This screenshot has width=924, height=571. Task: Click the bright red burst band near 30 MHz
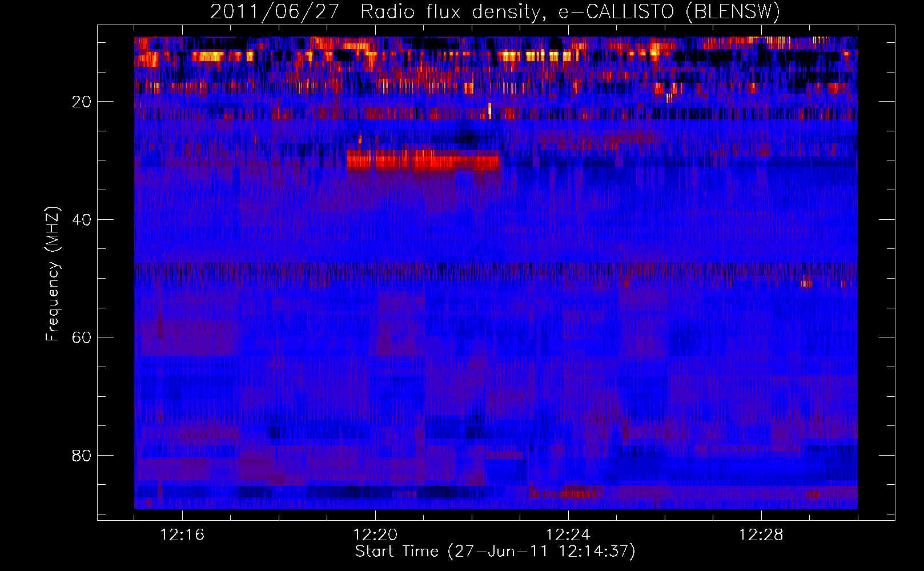423,161
